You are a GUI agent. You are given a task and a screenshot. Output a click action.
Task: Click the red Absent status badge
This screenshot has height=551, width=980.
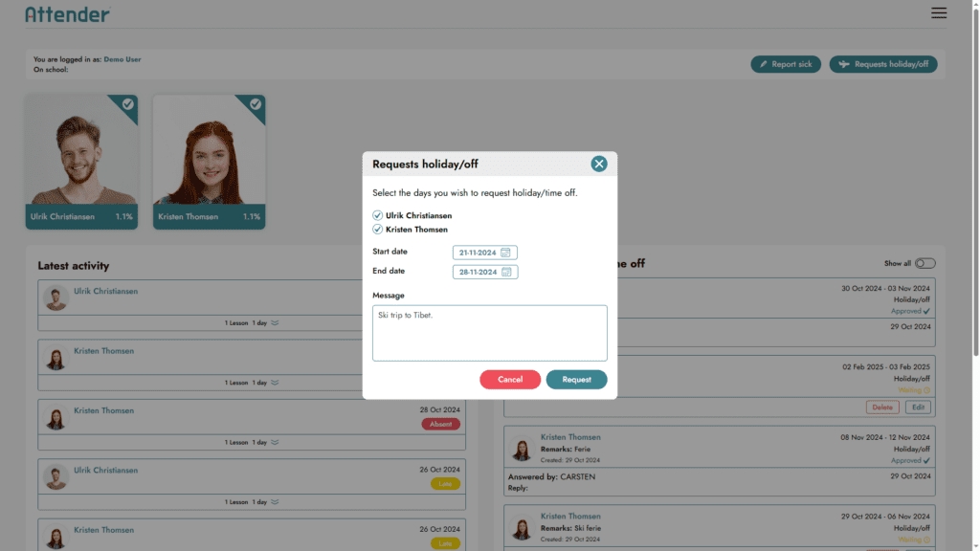tap(440, 424)
